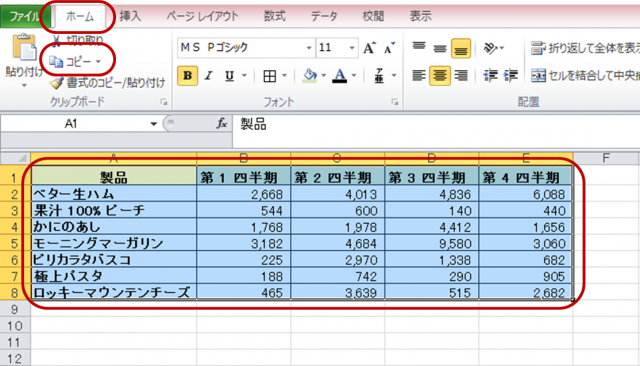640x366 pixels.
Task: Switch to the 表示 tab
Action: [420, 16]
